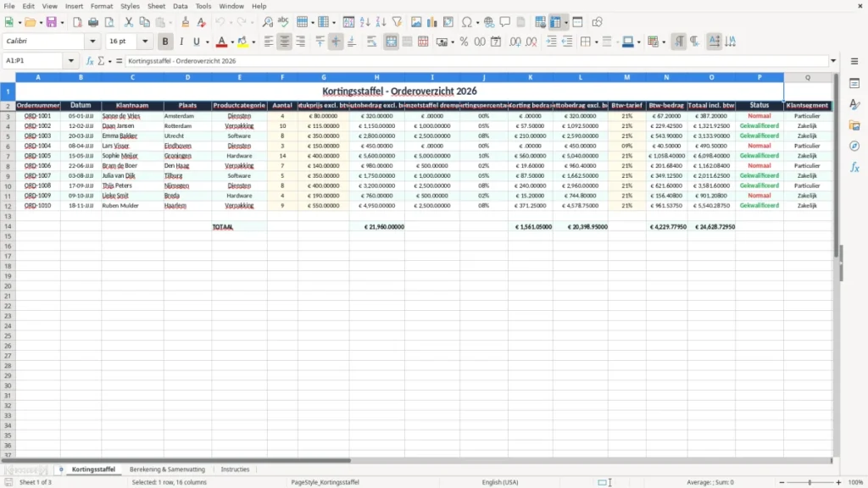Insert special character Omega icon
Viewport: 868px width, 488px height.
[x=467, y=22]
